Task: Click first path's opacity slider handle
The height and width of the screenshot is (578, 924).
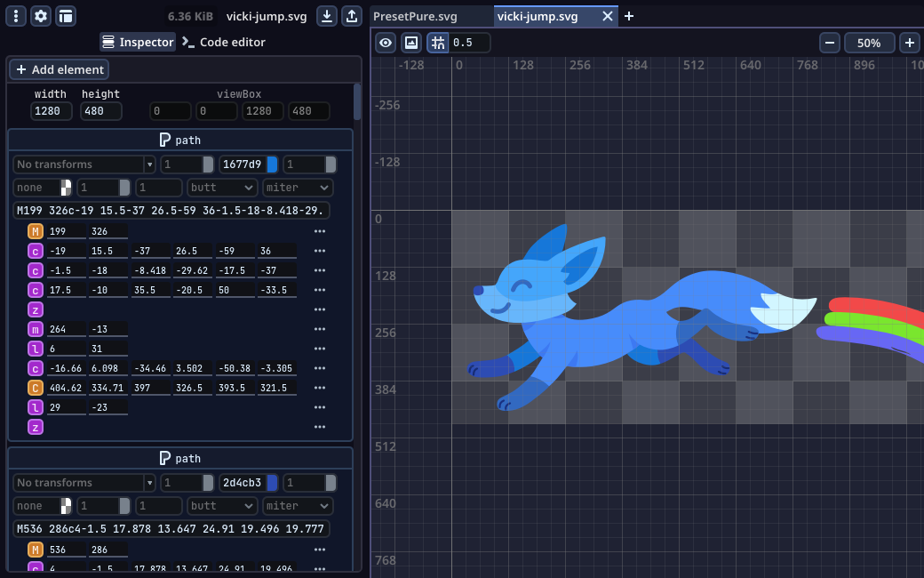Action: pyautogui.click(x=208, y=164)
